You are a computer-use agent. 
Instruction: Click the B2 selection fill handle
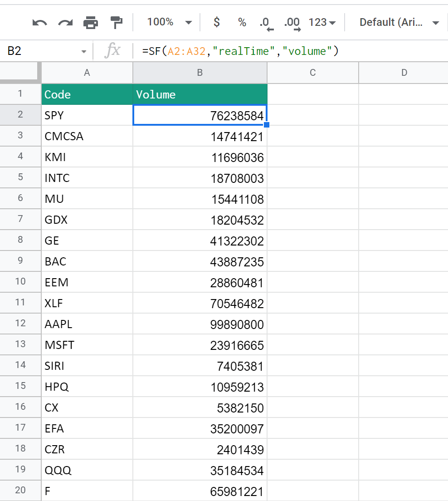[x=267, y=125]
